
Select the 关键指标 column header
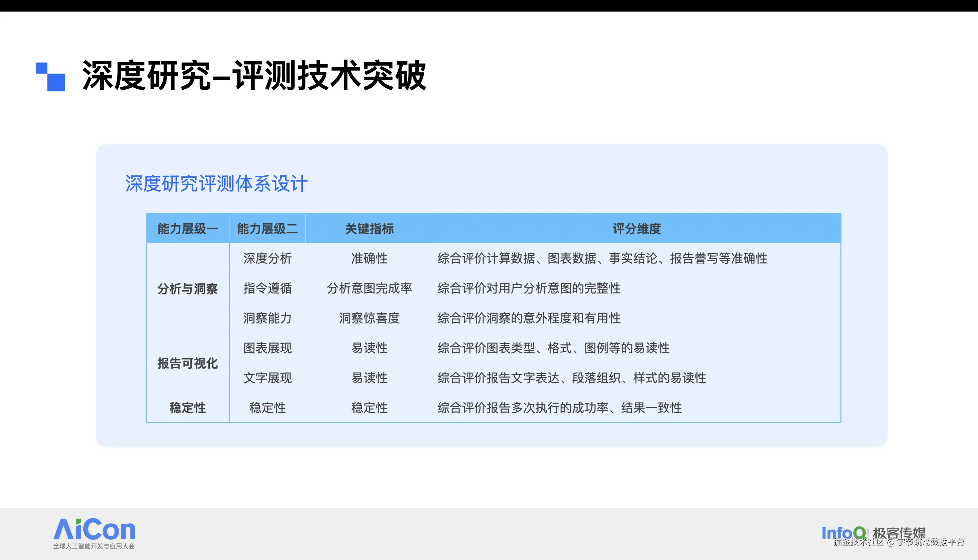pyautogui.click(x=369, y=229)
